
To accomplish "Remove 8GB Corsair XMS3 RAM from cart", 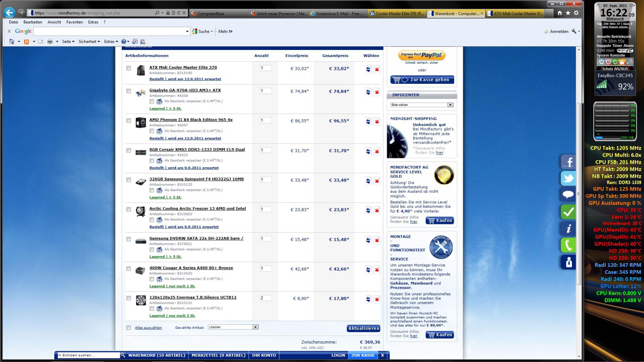I will [377, 152].
